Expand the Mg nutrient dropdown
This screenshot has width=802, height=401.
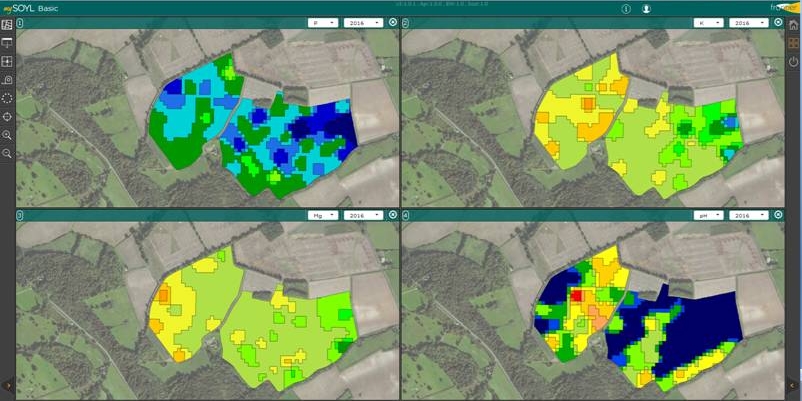pos(322,215)
